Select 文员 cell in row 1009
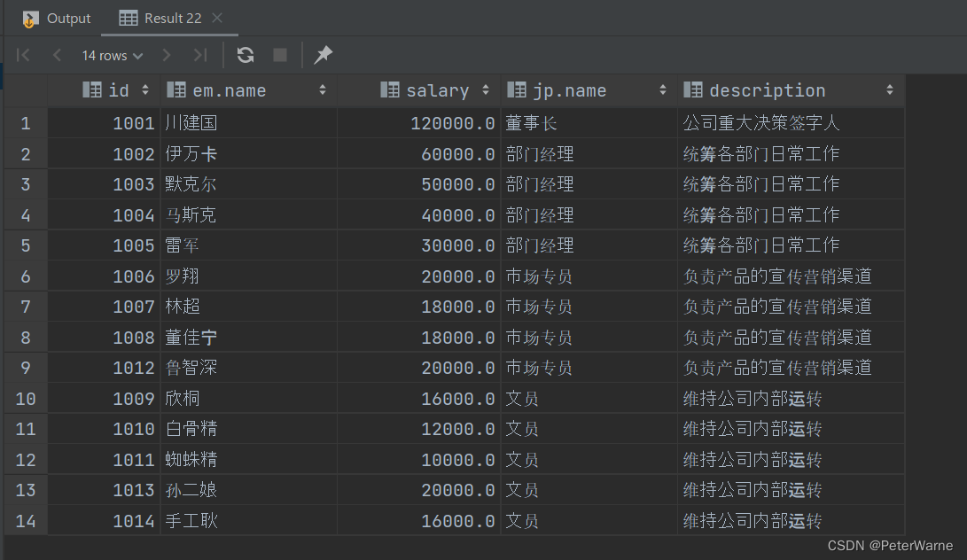This screenshot has width=967, height=560. point(589,399)
